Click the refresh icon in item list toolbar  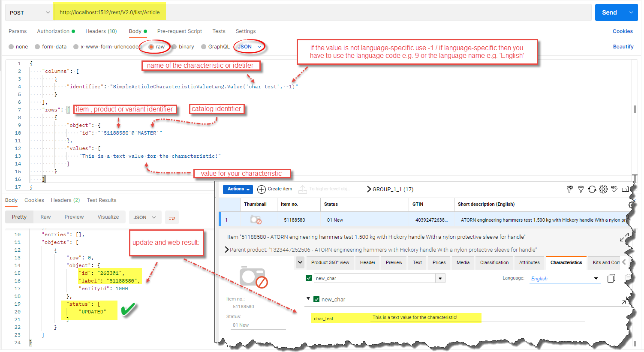click(x=592, y=189)
